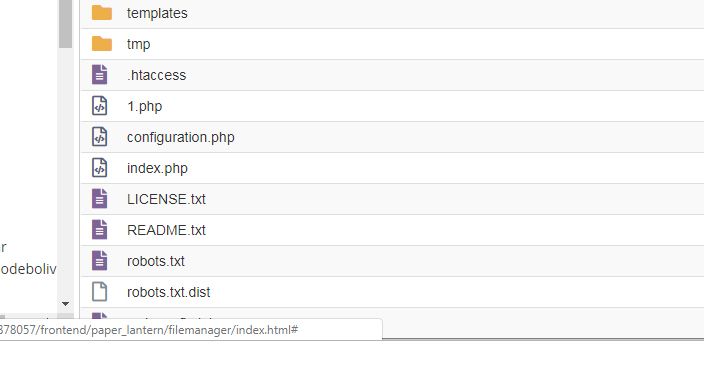This screenshot has width=704, height=369.
Task: Click the sidebar scrollbar down arrow
Action: point(66,304)
